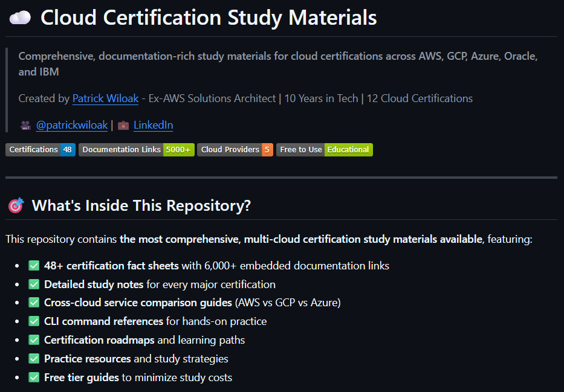Click the text '10 Years in Tech'
The image size is (564, 392).
pos(321,98)
